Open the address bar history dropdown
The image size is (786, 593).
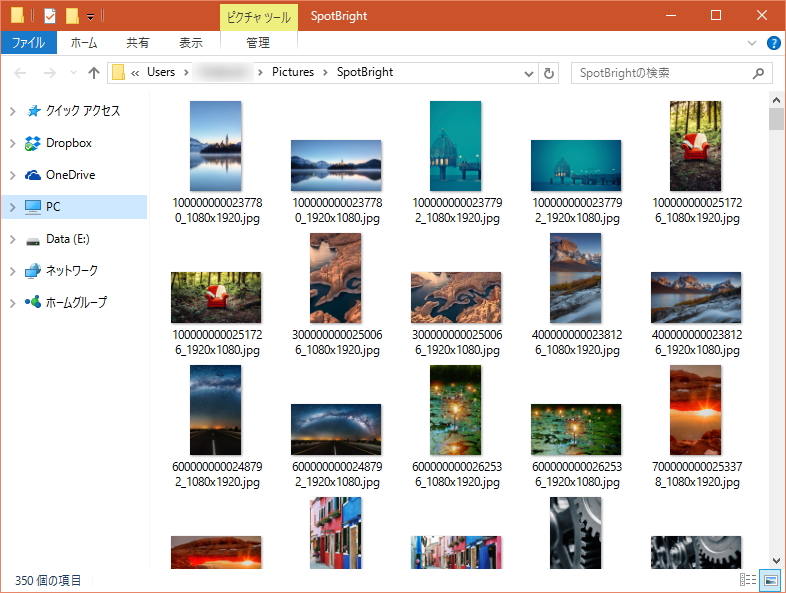[x=528, y=74]
